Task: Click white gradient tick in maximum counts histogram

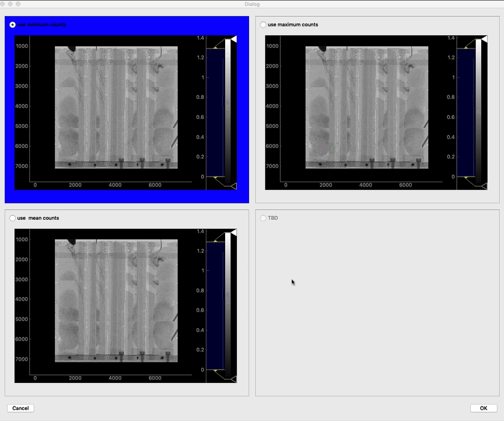Action: pos(484,39)
